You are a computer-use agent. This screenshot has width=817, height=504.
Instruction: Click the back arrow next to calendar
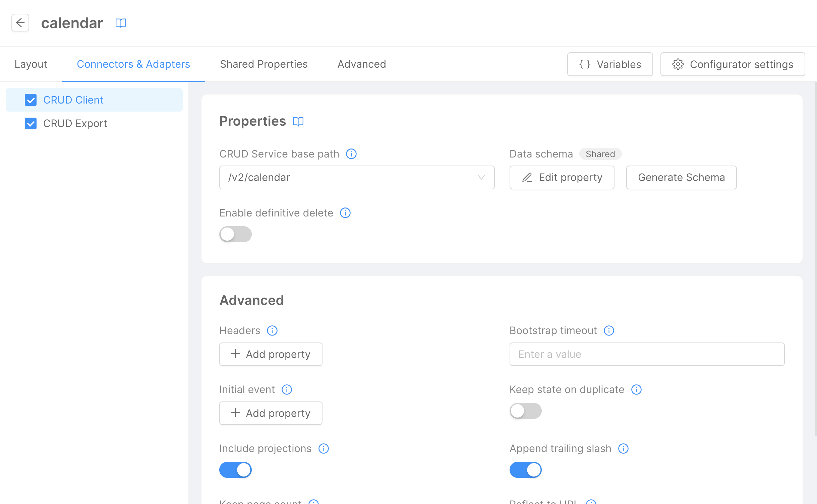coord(20,23)
